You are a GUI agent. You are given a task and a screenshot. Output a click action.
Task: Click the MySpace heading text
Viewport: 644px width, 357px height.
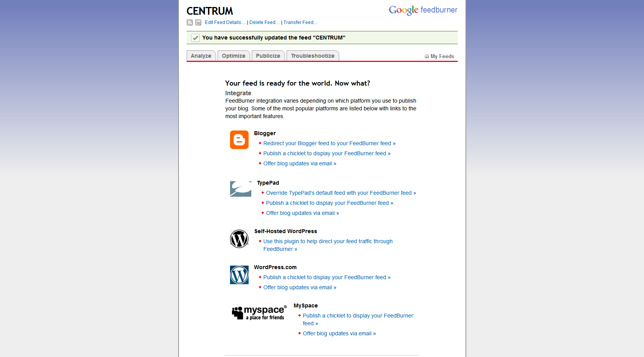point(306,306)
